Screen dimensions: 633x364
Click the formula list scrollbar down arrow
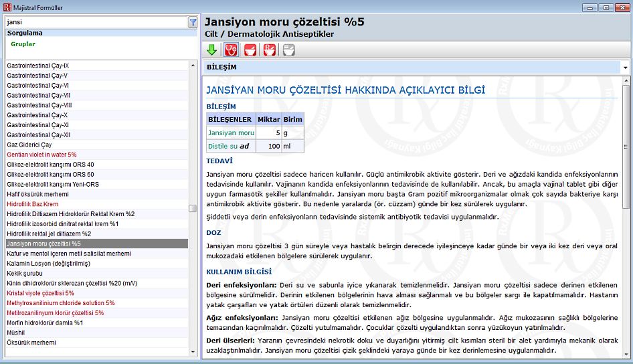click(x=193, y=352)
